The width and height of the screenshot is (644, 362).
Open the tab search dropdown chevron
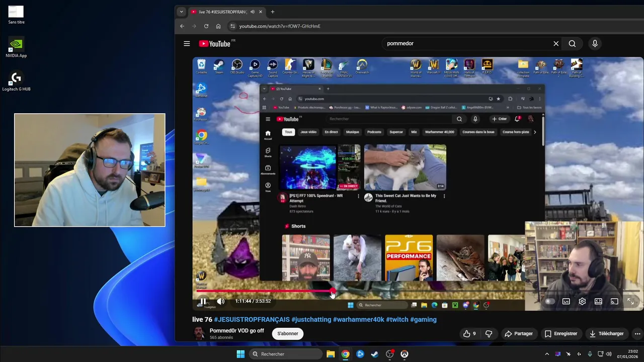pyautogui.click(x=181, y=12)
